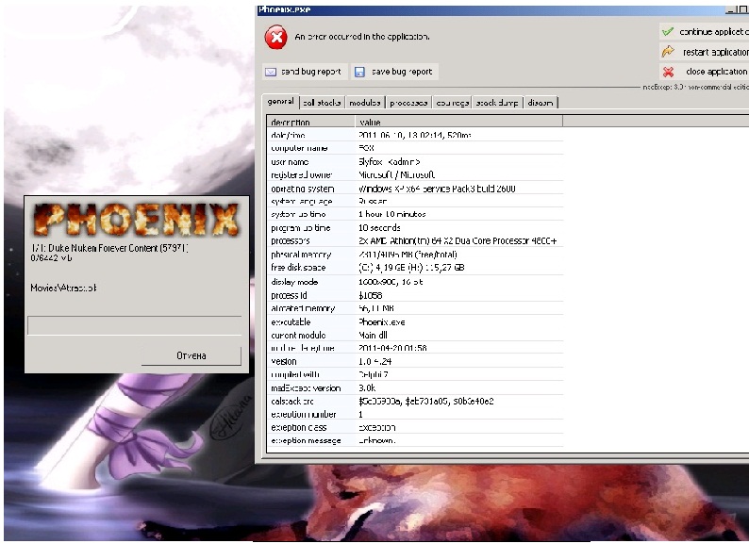Switch to the general tab

click(x=280, y=102)
